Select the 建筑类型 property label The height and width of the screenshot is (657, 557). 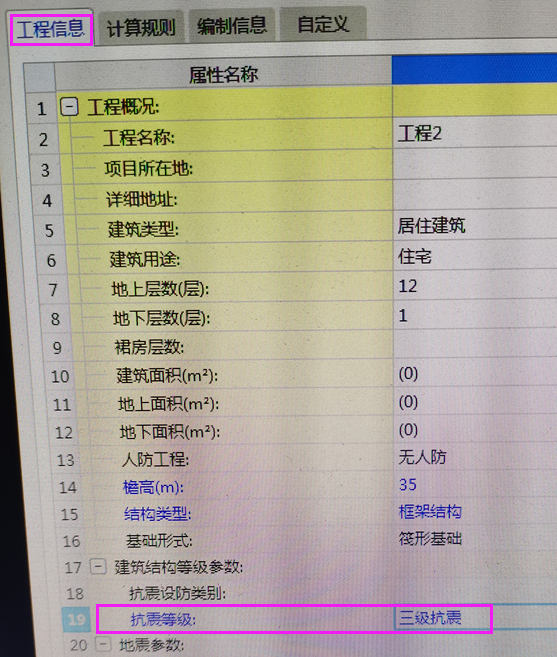click(x=143, y=230)
